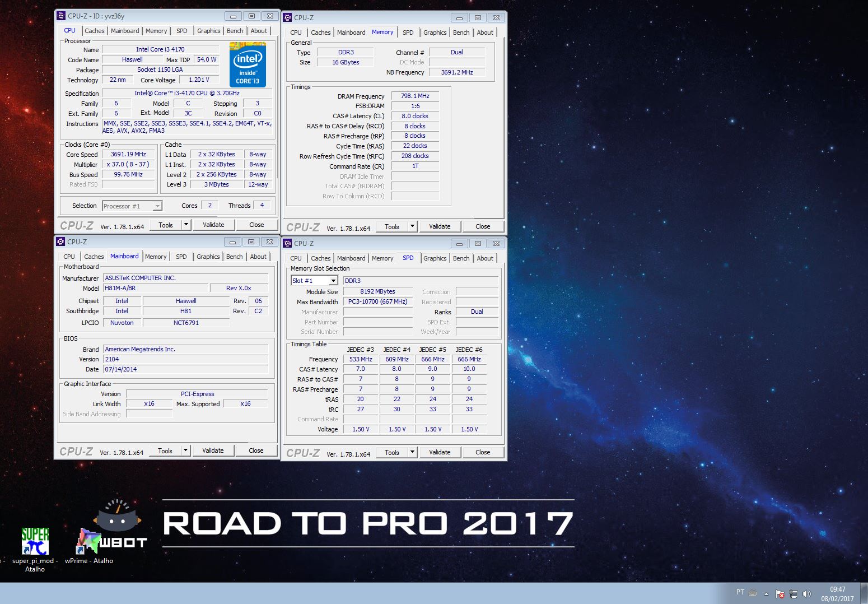Click CPU-Z icon in Mainboard window title bar
868x604 pixels.
tap(61, 241)
